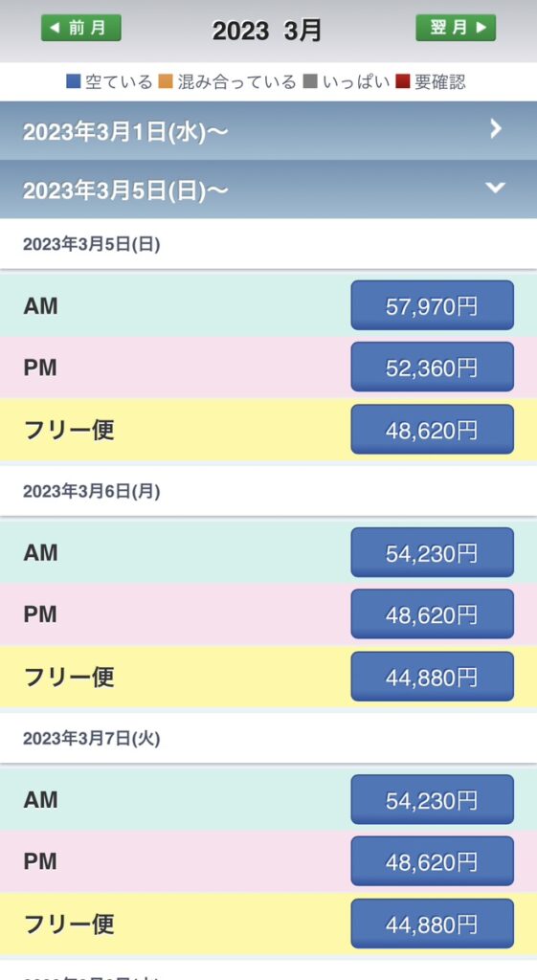The width and height of the screenshot is (537, 980).
Task: Expand the 2023年3月1日(水)〜 week section
Action: coord(268,130)
